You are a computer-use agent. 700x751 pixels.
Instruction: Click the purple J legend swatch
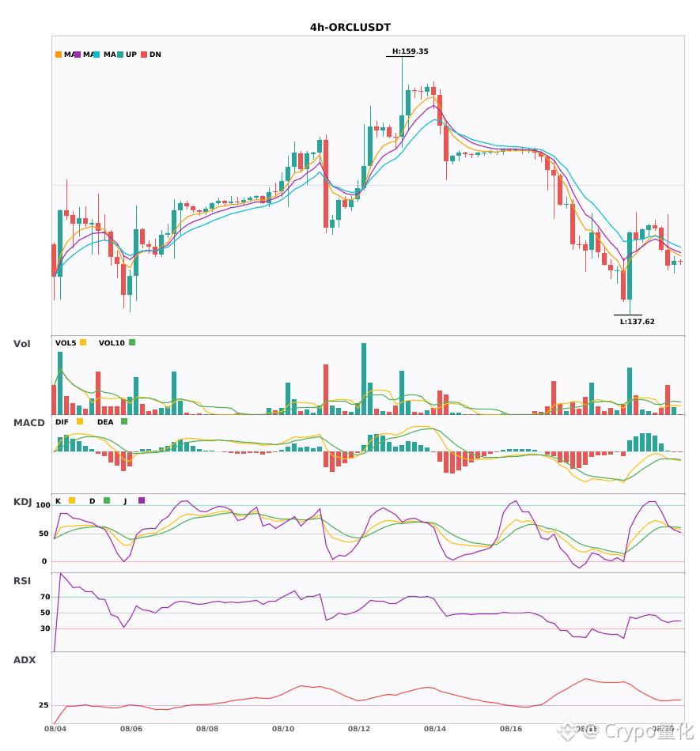(x=142, y=500)
